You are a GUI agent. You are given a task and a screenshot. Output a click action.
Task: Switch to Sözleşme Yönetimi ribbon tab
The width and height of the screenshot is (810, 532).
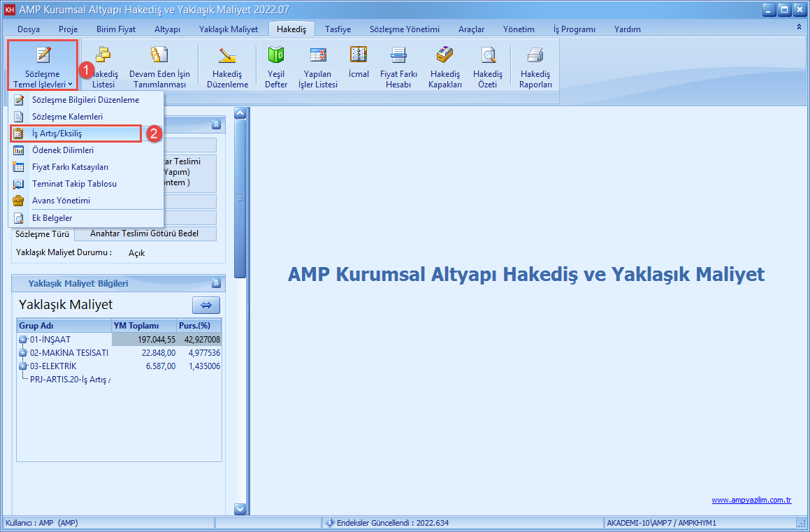coord(405,29)
